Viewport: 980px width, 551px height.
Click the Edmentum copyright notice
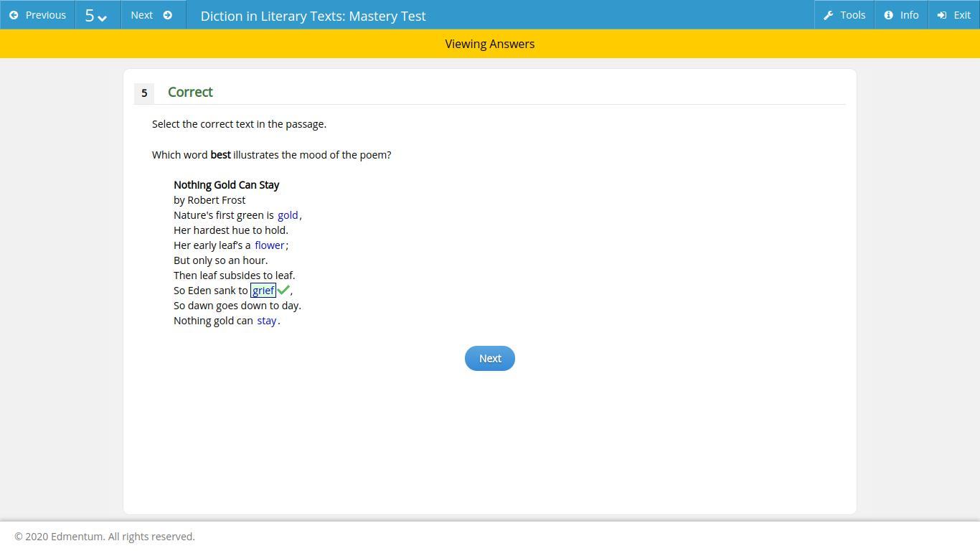click(x=105, y=537)
